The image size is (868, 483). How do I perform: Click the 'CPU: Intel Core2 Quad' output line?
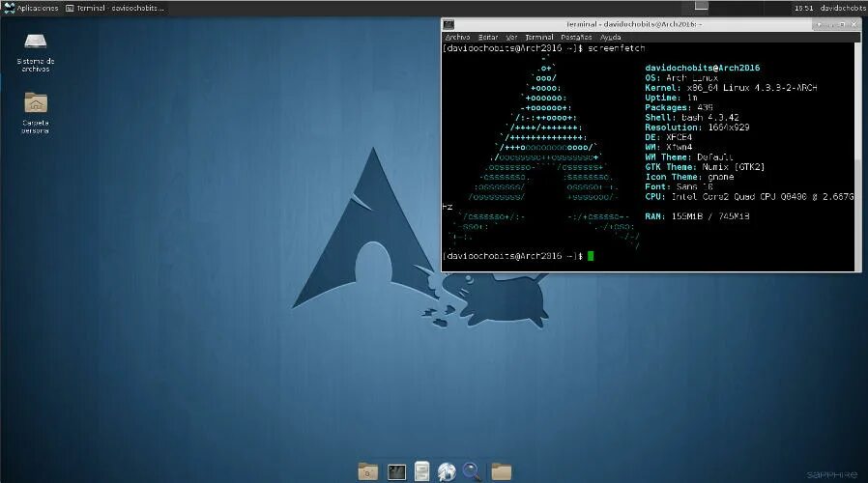(749, 197)
